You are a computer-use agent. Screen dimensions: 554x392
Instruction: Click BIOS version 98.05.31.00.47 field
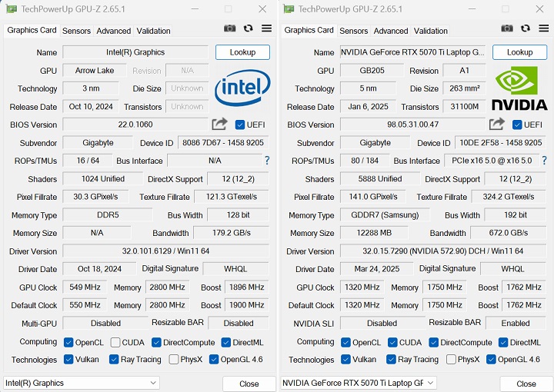412,125
